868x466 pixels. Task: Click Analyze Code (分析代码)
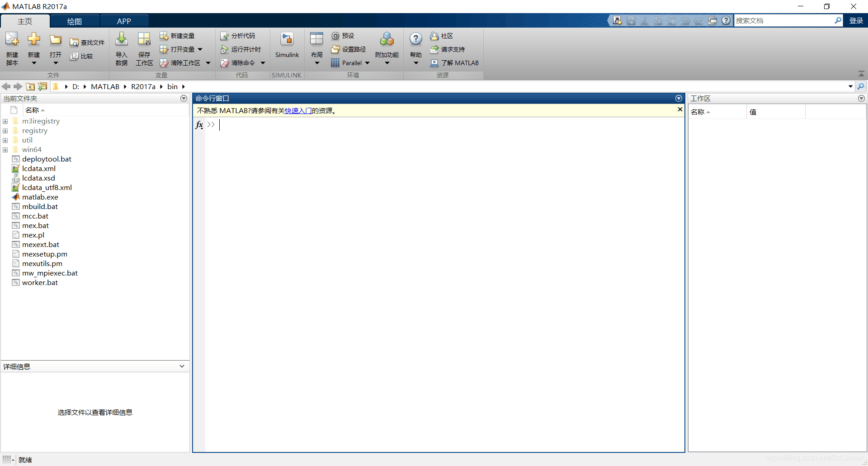click(238, 36)
